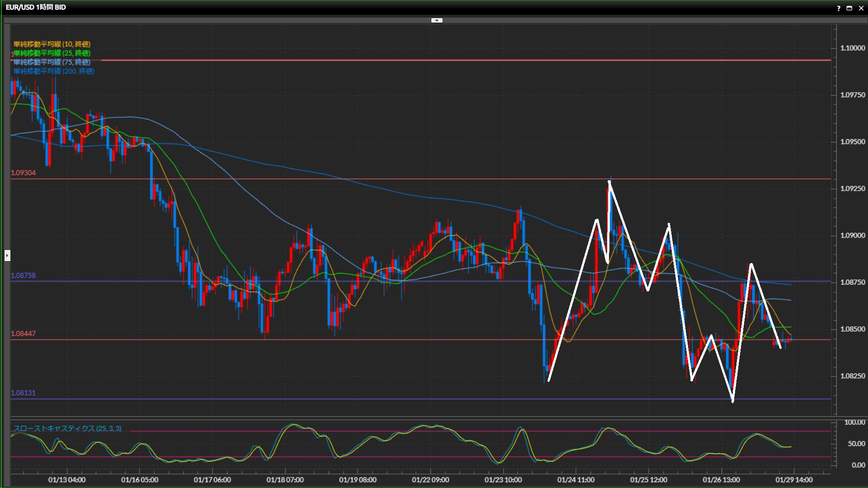Click the stochastic 50.00 scale label

pyautogui.click(x=856, y=444)
